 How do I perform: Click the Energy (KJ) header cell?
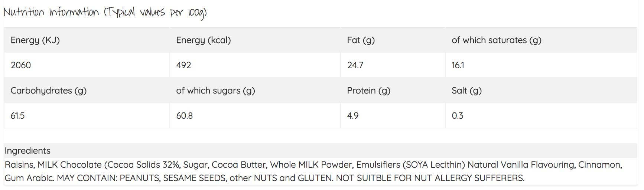pyautogui.click(x=35, y=40)
